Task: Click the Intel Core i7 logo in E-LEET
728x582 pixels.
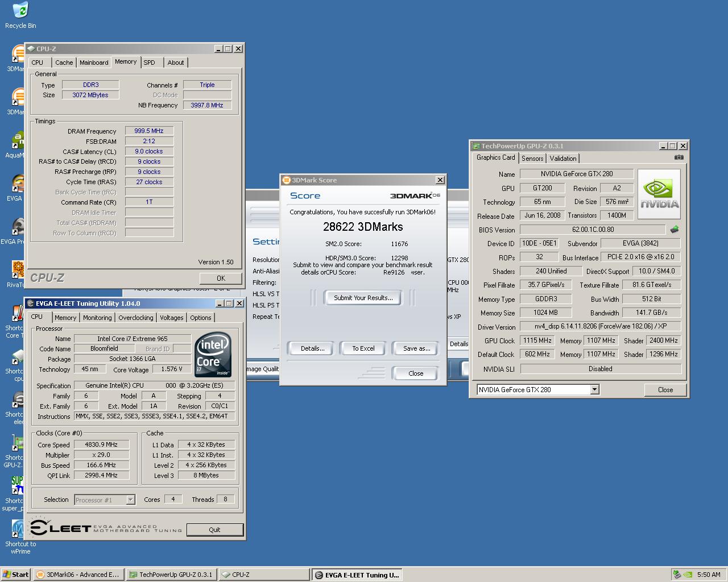Action: [213, 355]
